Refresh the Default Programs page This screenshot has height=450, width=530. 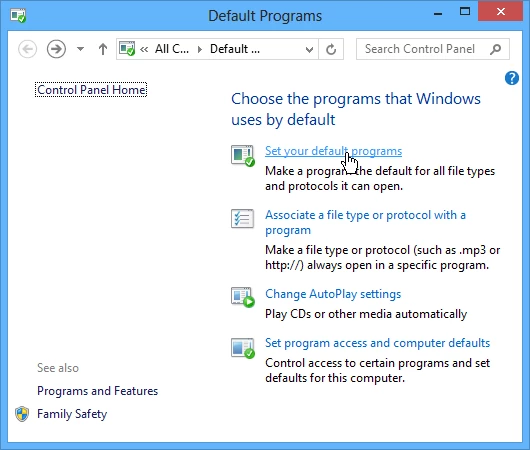click(x=331, y=49)
